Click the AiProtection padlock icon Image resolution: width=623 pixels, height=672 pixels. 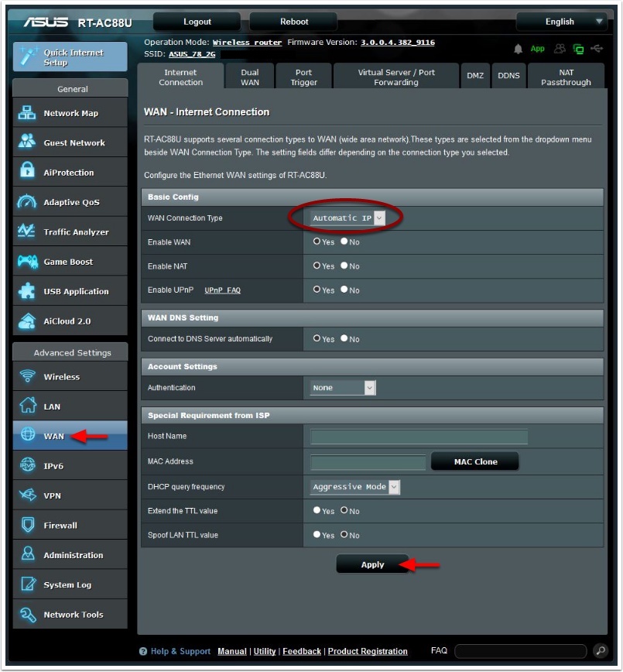(28, 172)
